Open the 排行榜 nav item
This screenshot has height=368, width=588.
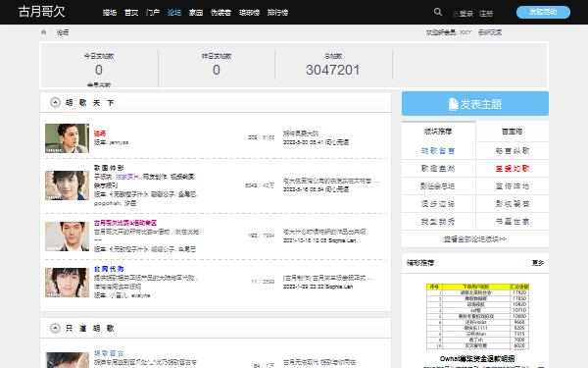click(x=277, y=13)
